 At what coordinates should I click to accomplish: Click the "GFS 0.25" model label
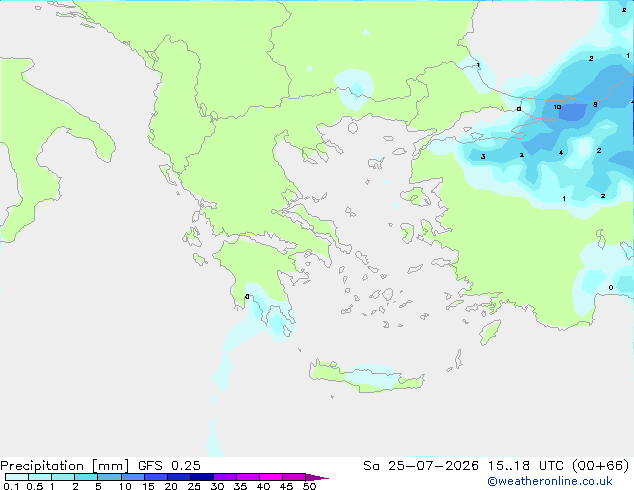[x=169, y=466]
